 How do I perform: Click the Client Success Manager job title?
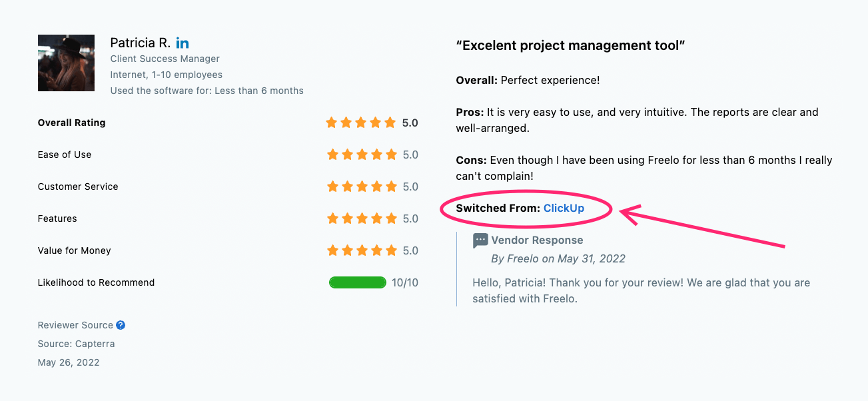click(165, 59)
